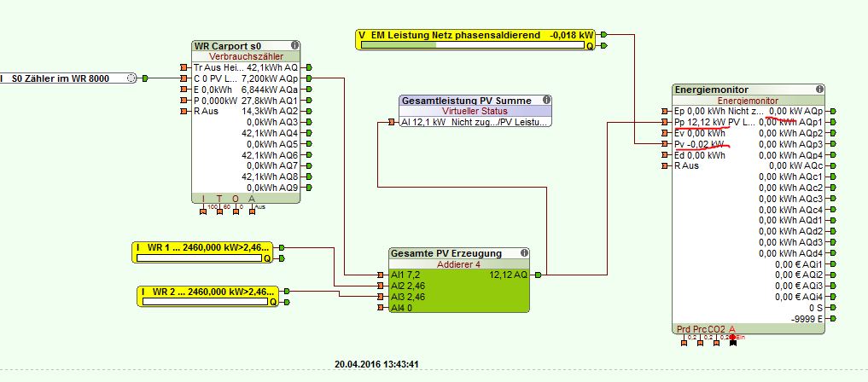Select the AI input pin of Virtueller Status
Screen dimensions: 868x382
coord(392,122)
